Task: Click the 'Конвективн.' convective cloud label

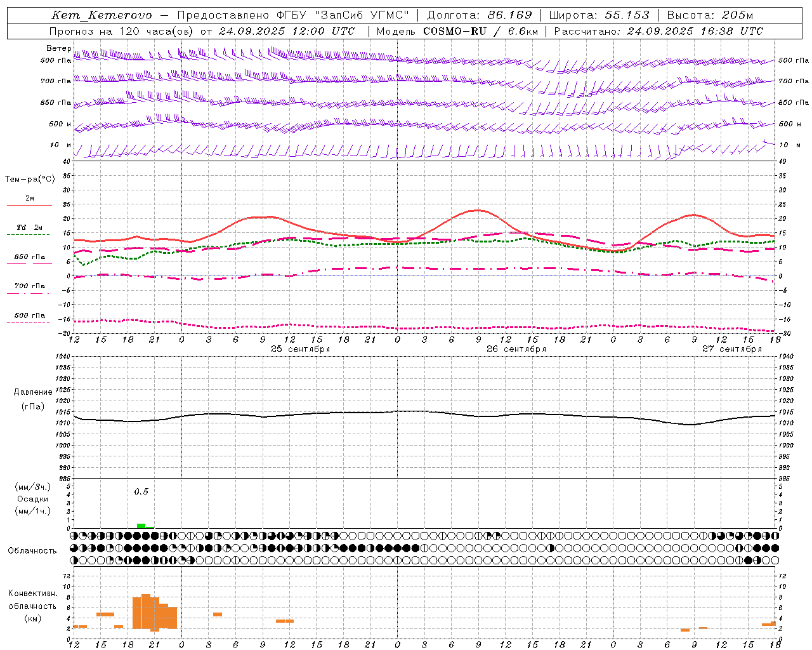Action: pos(33,594)
